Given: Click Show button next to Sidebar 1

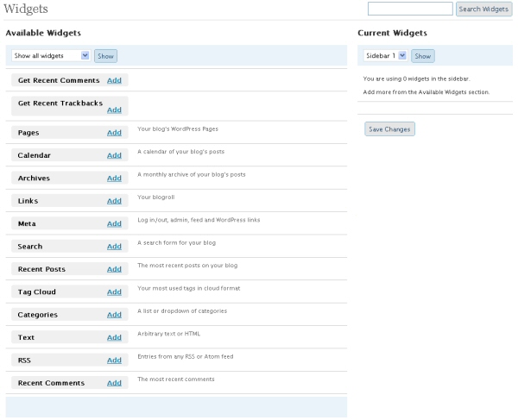Looking at the screenshot, I should pos(423,56).
